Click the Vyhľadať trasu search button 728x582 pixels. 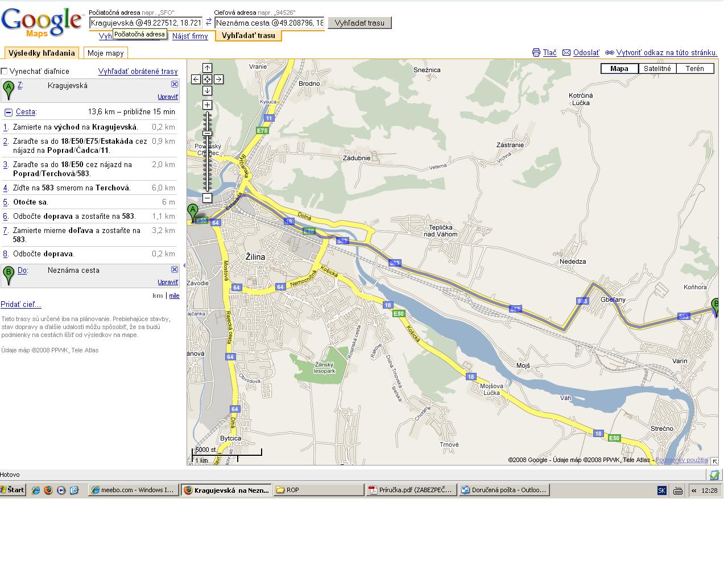click(359, 23)
